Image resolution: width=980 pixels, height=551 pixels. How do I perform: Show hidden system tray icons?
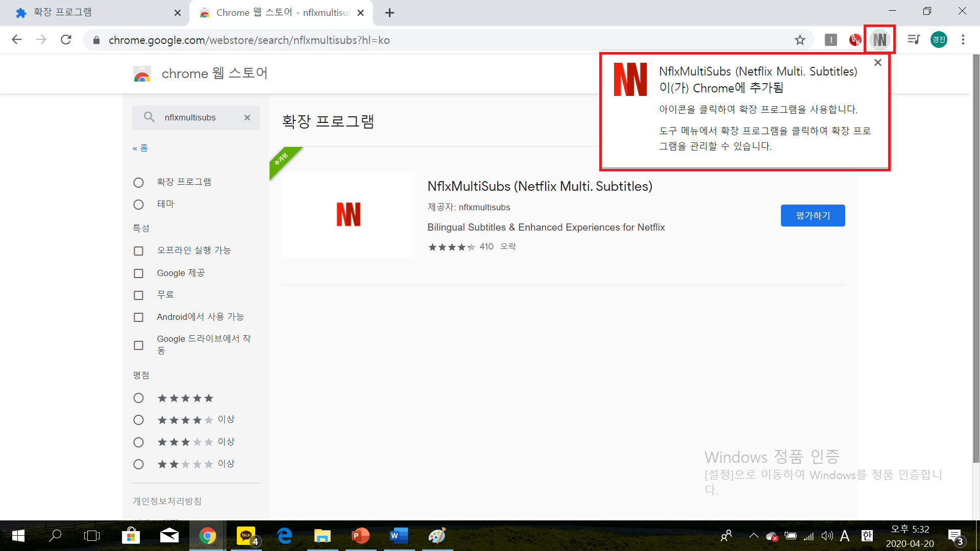click(x=753, y=536)
